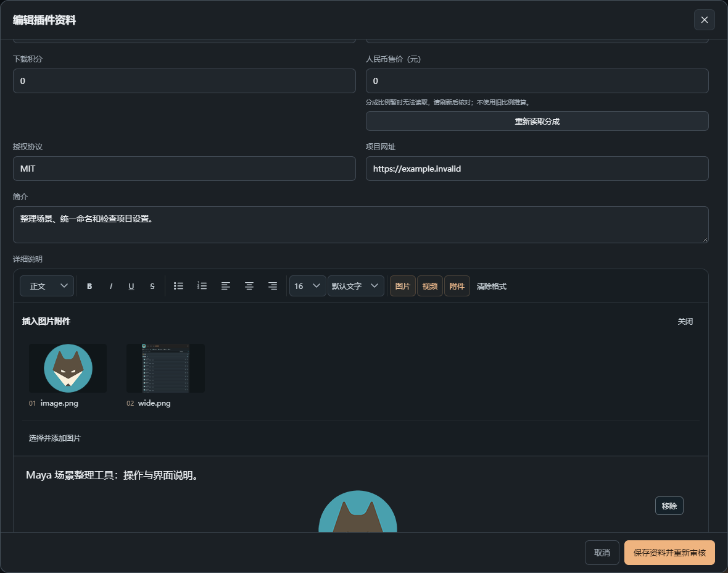This screenshot has width=728, height=573.
Task: Open the 正文 paragraph style dropdown
Action: coord(47,286)
